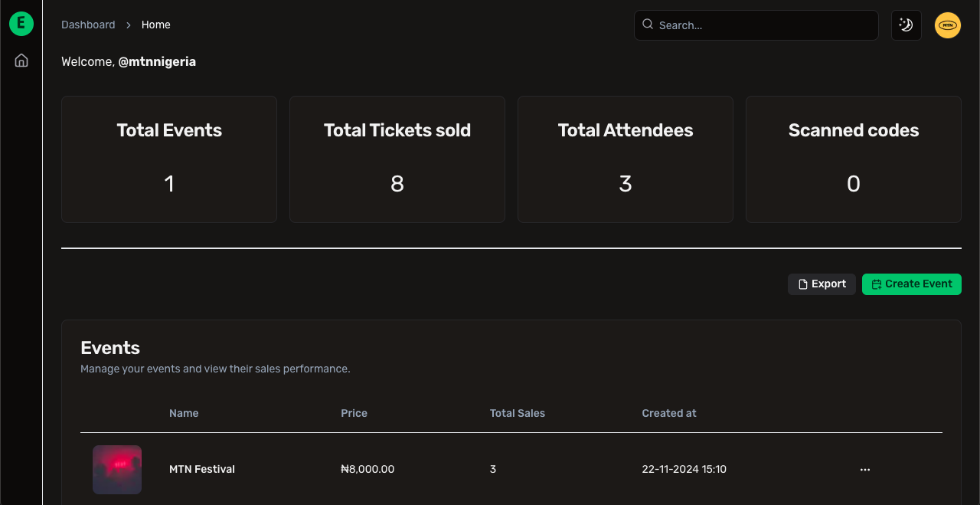980x505 pixels.
Task: Open the MTN Festival row actions ellipsis
Action: tap(864, 469)
